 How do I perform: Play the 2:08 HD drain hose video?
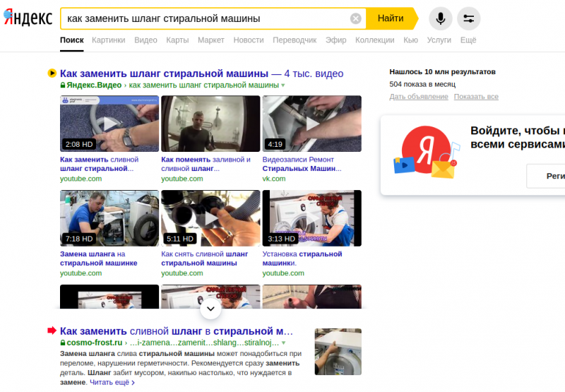[x=109, y=124]
